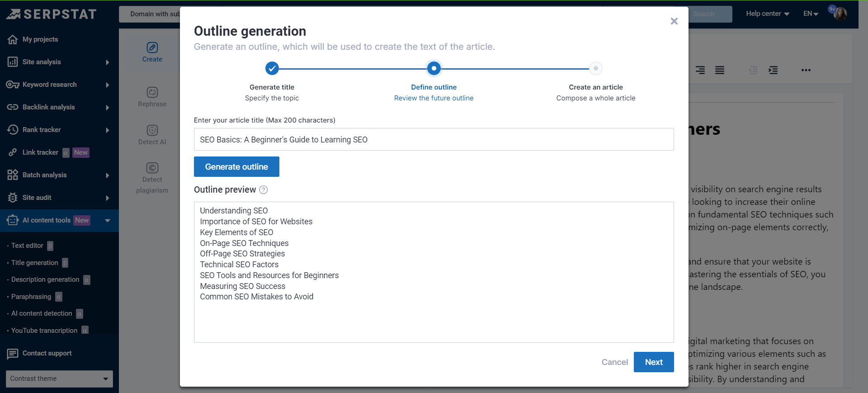Click the Serpstat logo

[51, 14]
